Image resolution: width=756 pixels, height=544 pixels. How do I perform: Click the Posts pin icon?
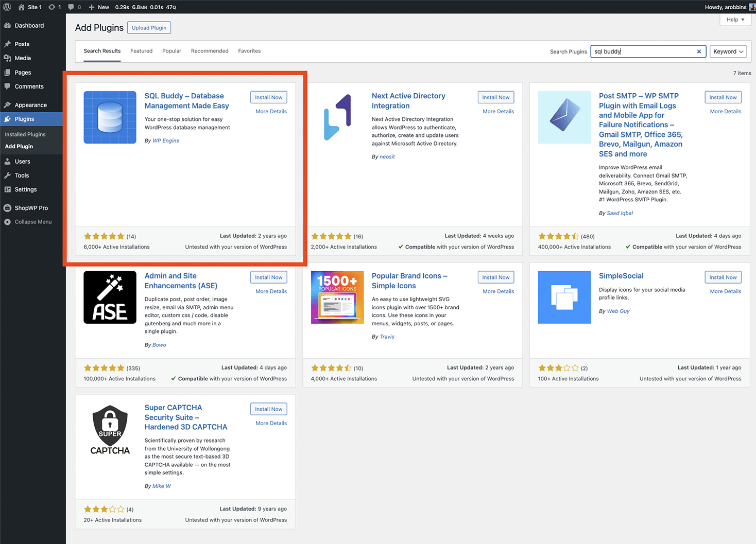tap(8, 44)
